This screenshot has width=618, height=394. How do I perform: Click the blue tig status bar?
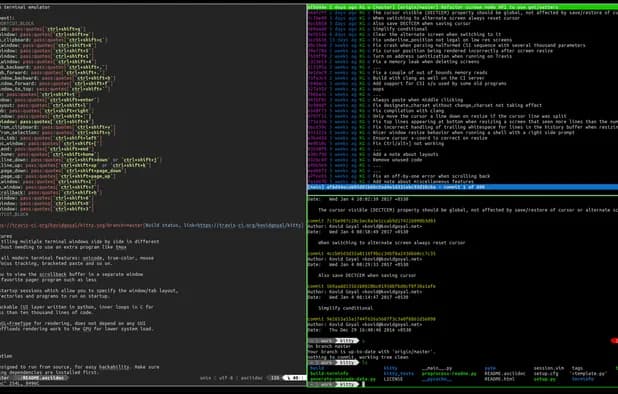(462, 187)
